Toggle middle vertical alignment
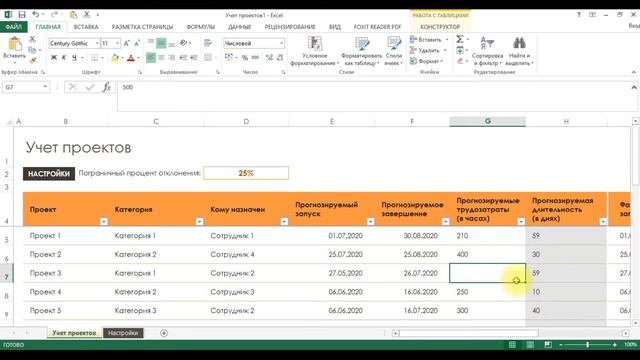 [161, 43]
